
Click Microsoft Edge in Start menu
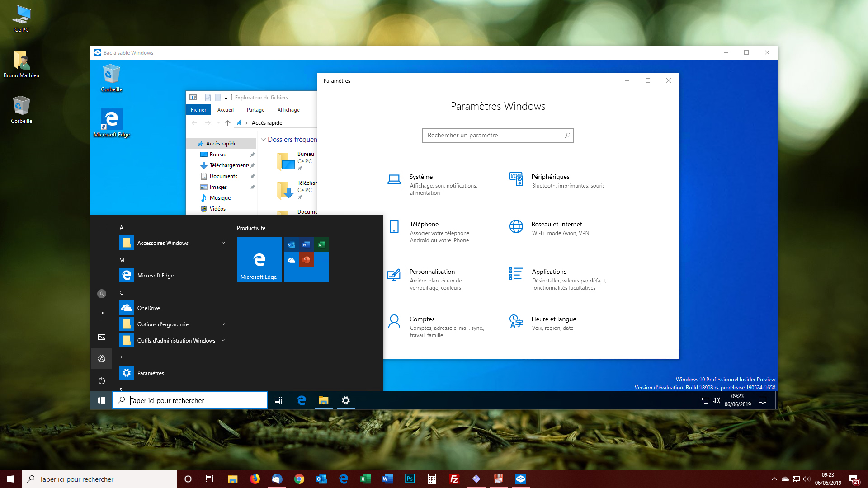pyautogui.click(x=155, y=275)
